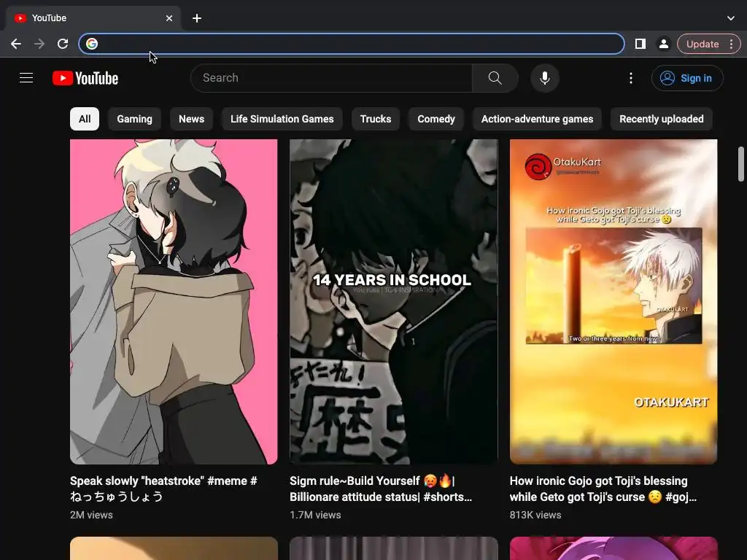Select the Recently uploaded chip
747x560 pixels.
tap(661, 119)
